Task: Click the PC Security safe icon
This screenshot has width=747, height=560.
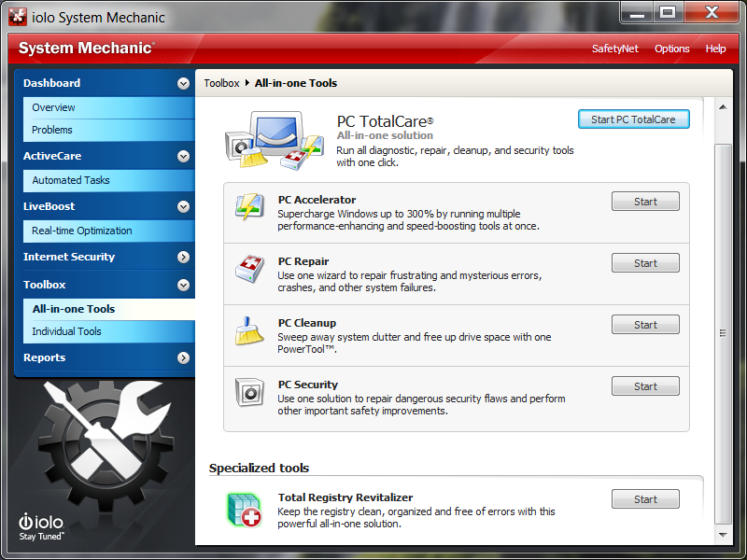Action: click(249, 393)
